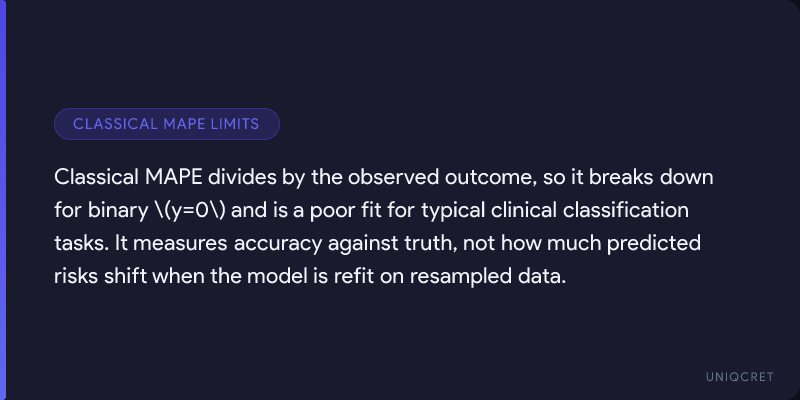This screenshot has width=800, height=400.
Task: Click the words 'clinical classification'
Action: point(614,211)
